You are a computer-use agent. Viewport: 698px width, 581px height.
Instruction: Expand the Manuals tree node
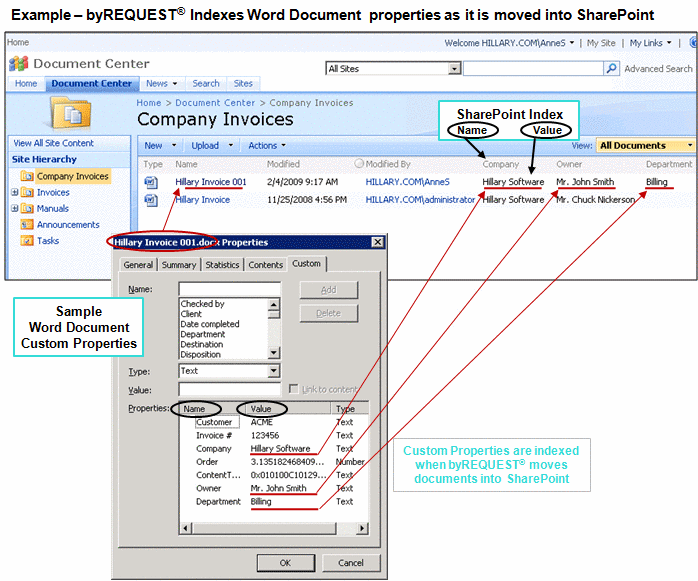click(14, 208)
